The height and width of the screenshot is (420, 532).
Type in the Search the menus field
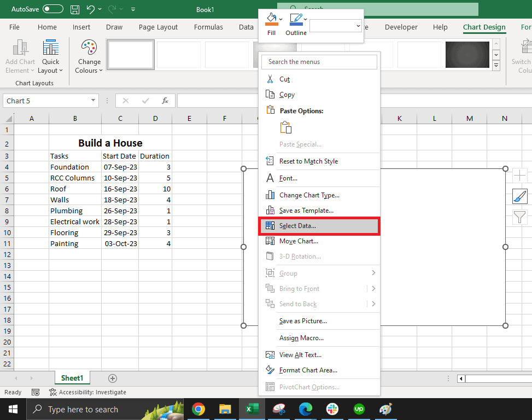click(x=319, y=62)
